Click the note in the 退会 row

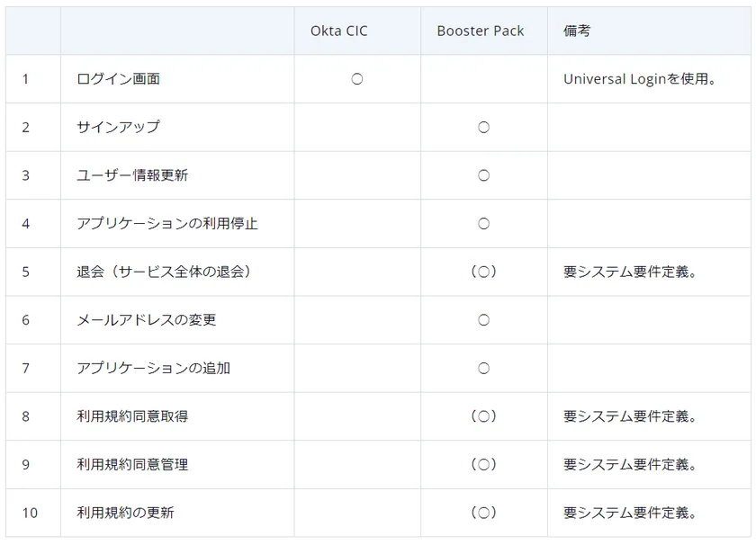631,272
